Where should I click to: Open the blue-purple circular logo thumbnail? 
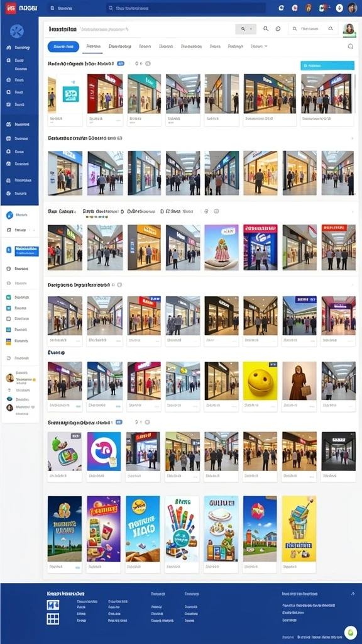104,451
